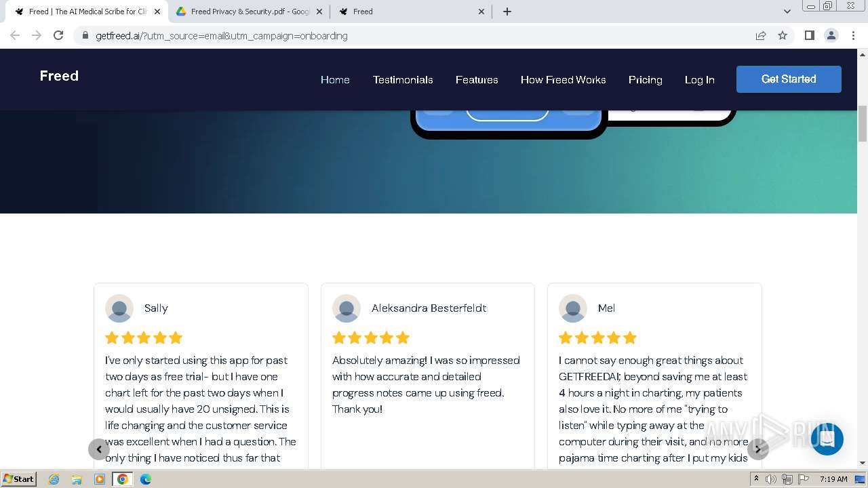The width and height of the screenshot is (868, 488).
Task: Click Mel's avatar in review card
Action: coord(573,308)
